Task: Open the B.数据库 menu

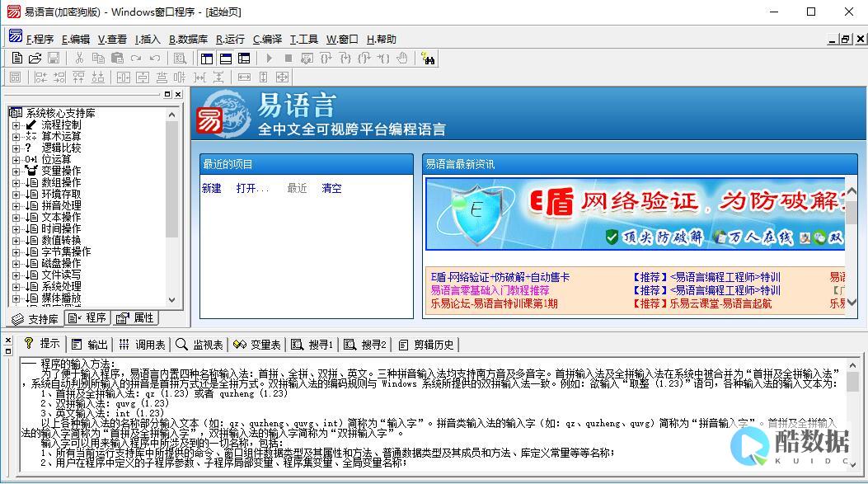Action: coord(188,40)
